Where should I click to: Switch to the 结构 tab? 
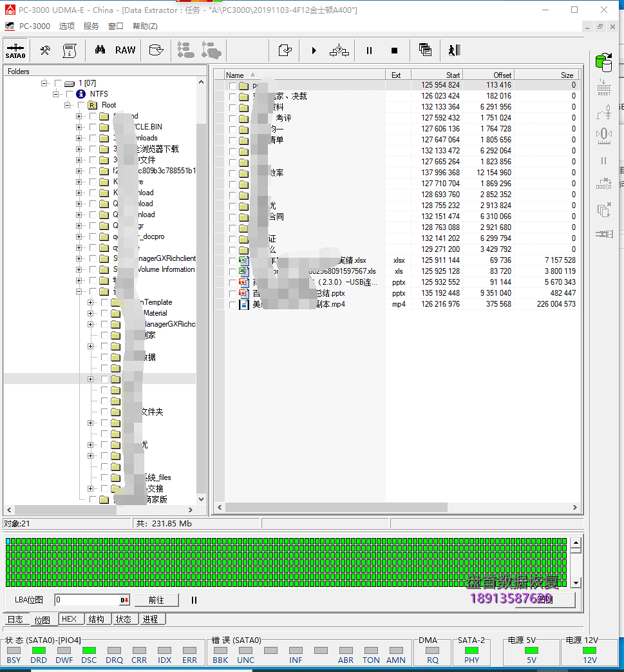(x=97, y=619)
